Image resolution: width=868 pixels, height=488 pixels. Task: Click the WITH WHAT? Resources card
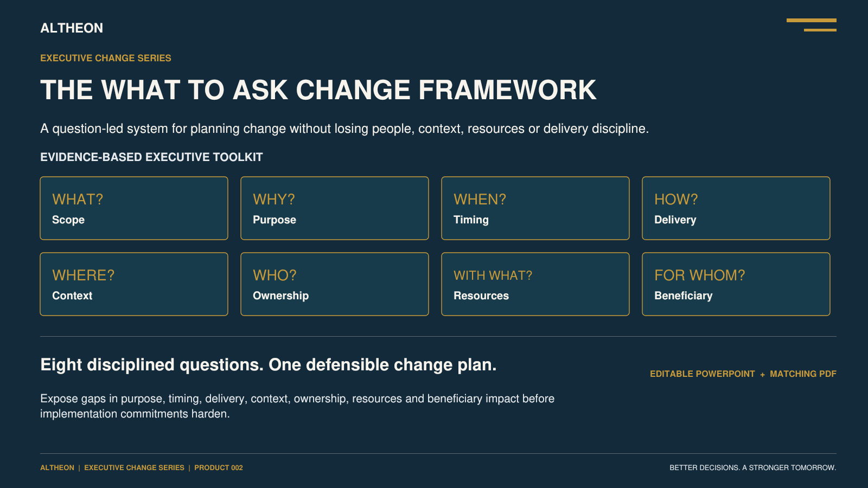pos(535,284)
